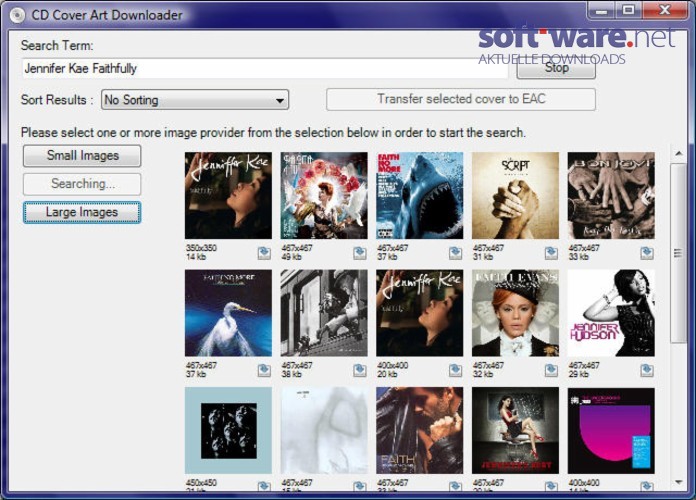
Task: Select the Jennifer Kae 400x400 cover
Action: 419,313
